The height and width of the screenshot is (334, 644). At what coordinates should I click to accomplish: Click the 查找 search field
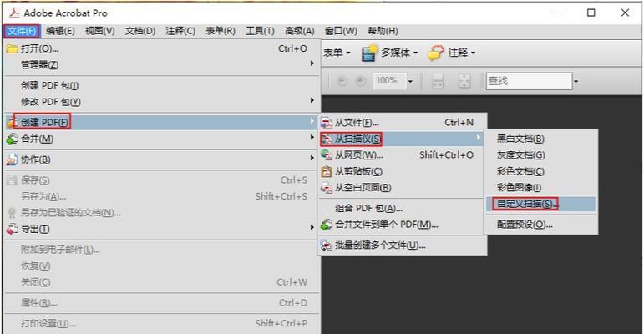[529, 81]
